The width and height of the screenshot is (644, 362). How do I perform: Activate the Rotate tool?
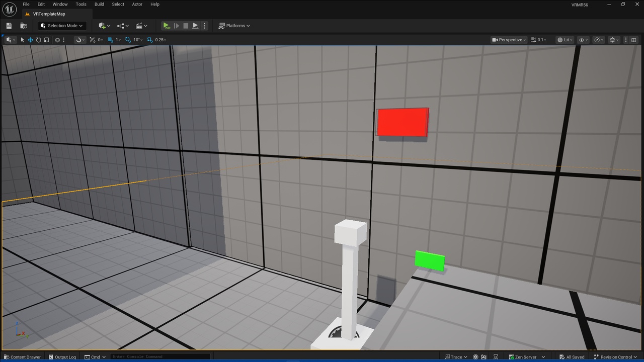tap(38, 40)
